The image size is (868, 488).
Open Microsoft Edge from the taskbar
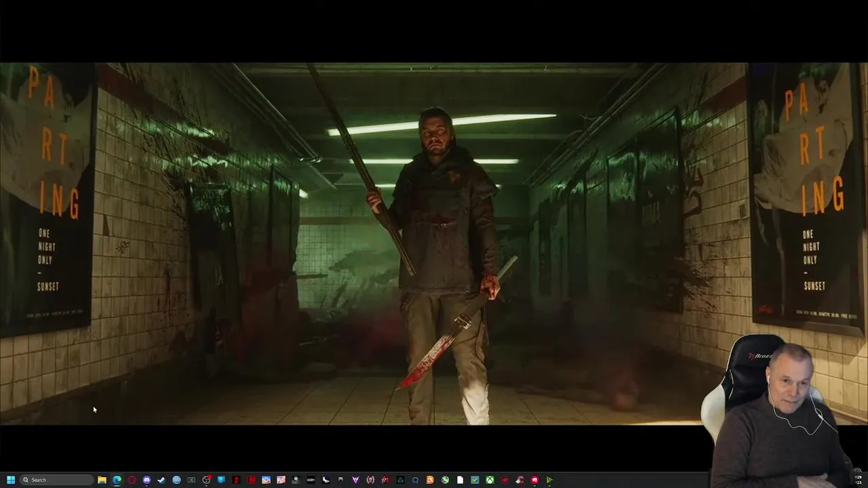(x=117, y=480)
